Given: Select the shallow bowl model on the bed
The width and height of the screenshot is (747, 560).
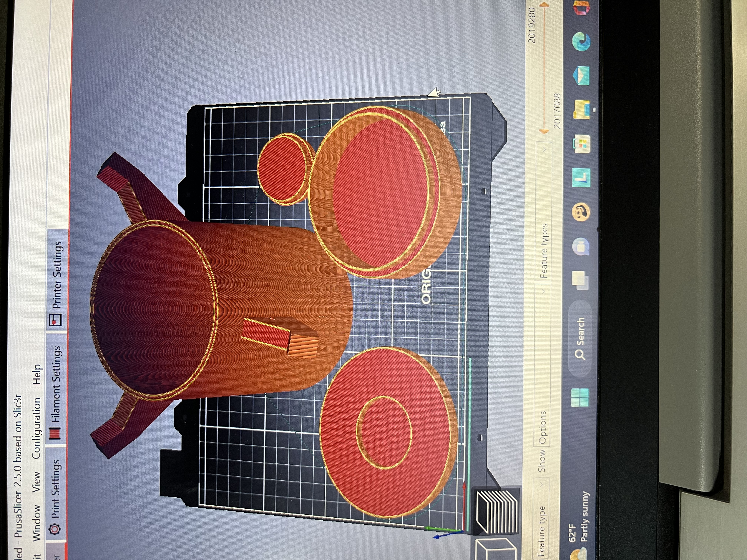Looking at the screenshot, I should 385,192.
